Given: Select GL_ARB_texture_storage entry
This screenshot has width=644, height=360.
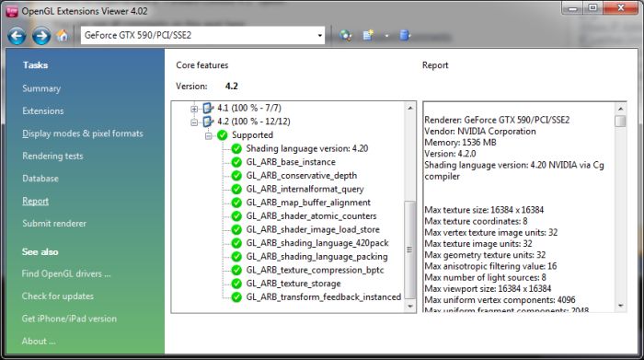Looking at the screenshot, I should click(x=293, y=284).
